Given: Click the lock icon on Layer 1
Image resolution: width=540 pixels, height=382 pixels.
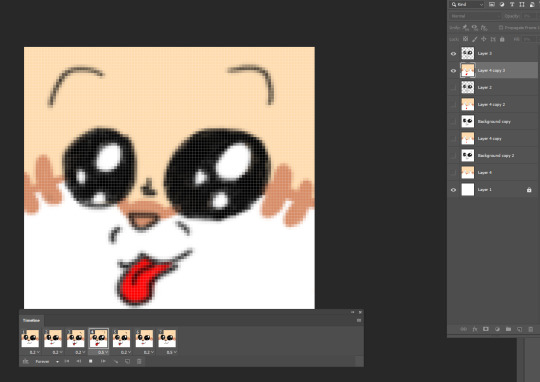Looking at the screenshot, I should [x=529, y=190].
